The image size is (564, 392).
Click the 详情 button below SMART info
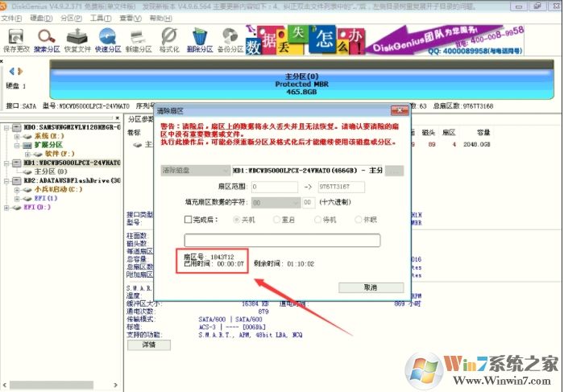(x=149, y=345)
